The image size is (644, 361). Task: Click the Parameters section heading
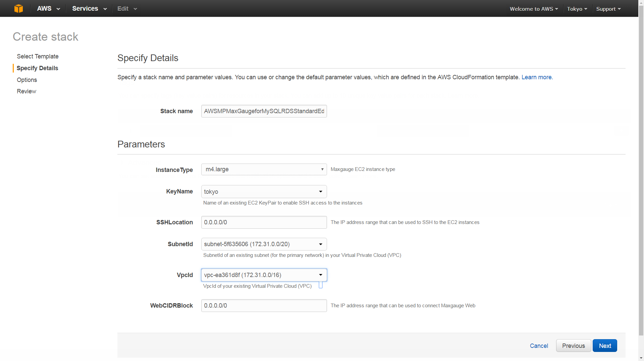click(141, 144)
